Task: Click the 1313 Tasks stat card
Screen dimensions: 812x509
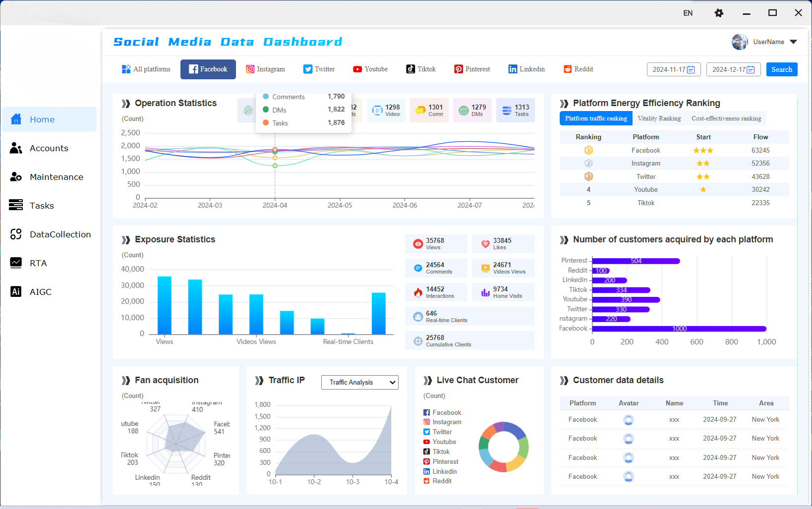Action: click(516, 110)
